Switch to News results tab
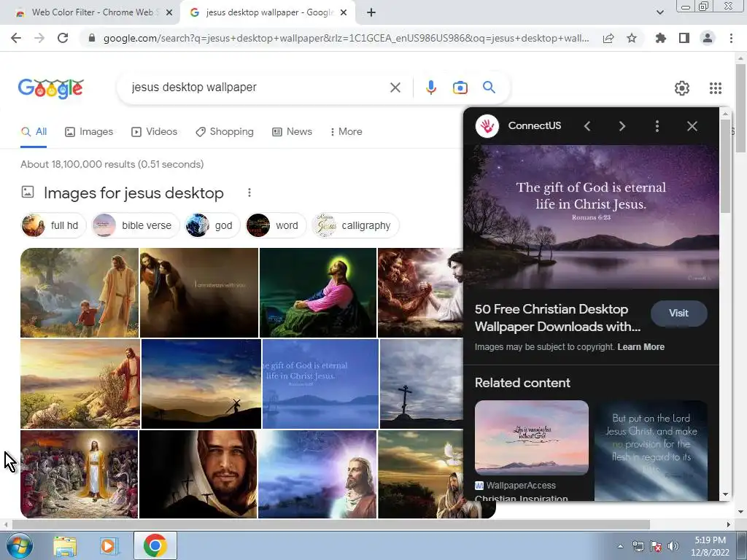Screen dimensions: 747x560 [x=292, y=131]
